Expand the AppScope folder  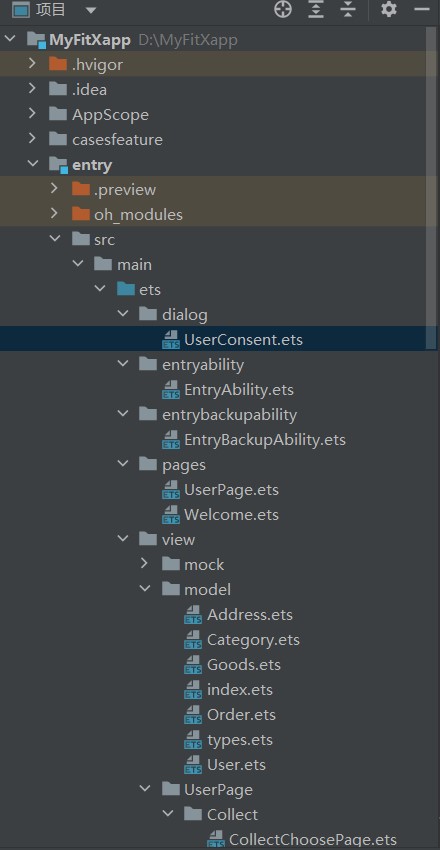click(32, 114)
